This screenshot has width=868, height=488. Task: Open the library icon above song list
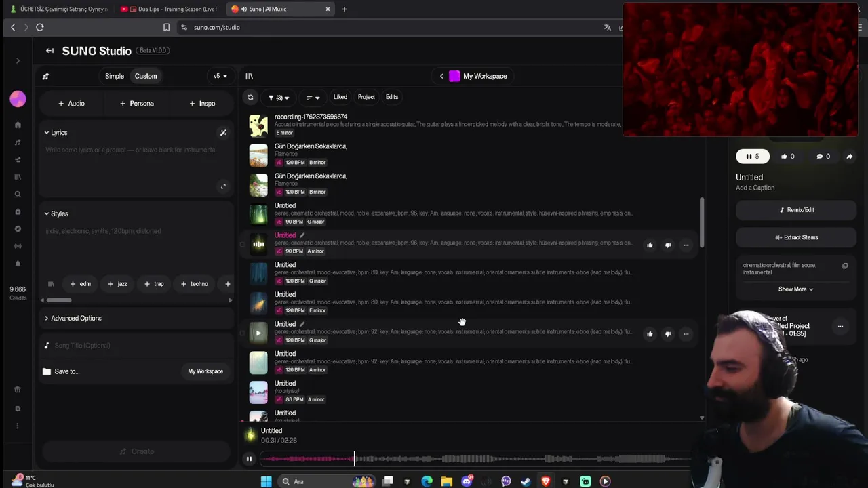[249, 76]
